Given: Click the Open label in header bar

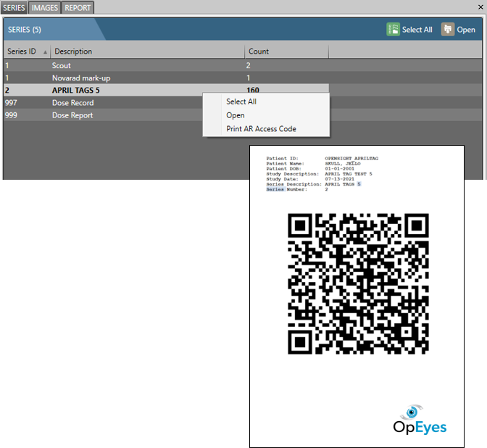Looking at the screenshot, I should [466, 30].
